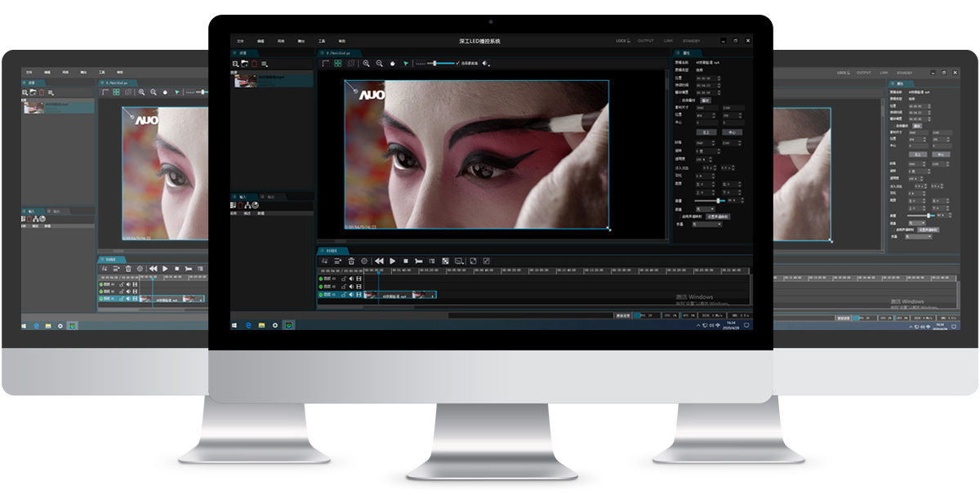Click zoom in magnifier in center preview toolbar

(367, 63)
